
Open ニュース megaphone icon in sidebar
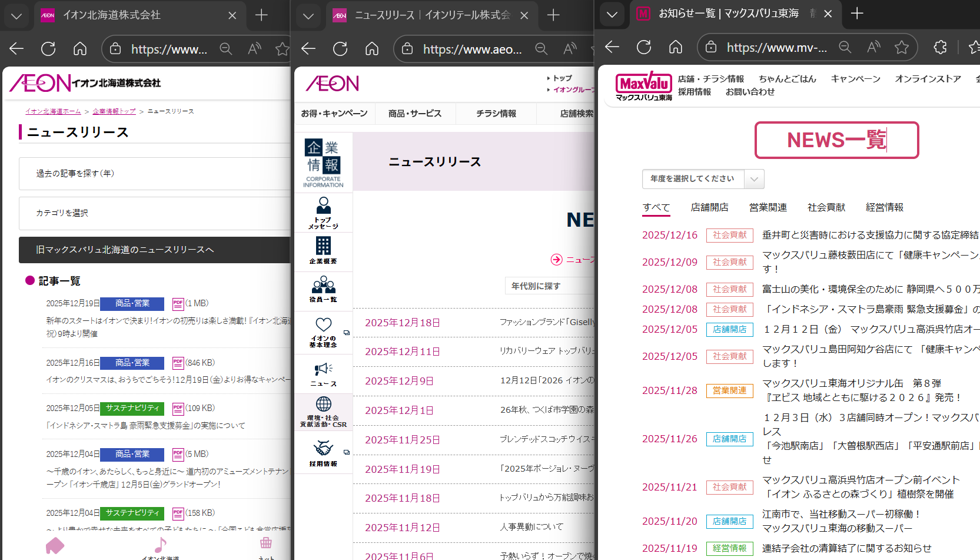click(x=323, y=375)
